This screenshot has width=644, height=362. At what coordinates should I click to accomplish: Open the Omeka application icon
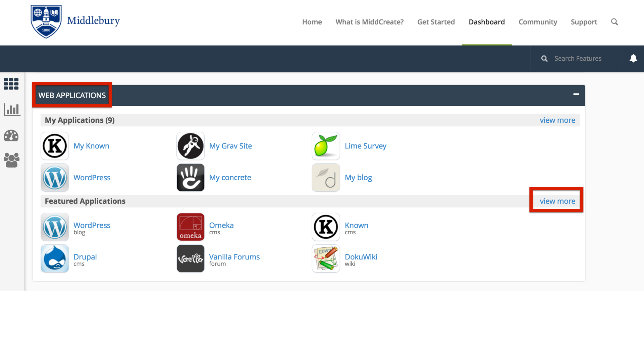pyautogui.click(x=191, y=227)
